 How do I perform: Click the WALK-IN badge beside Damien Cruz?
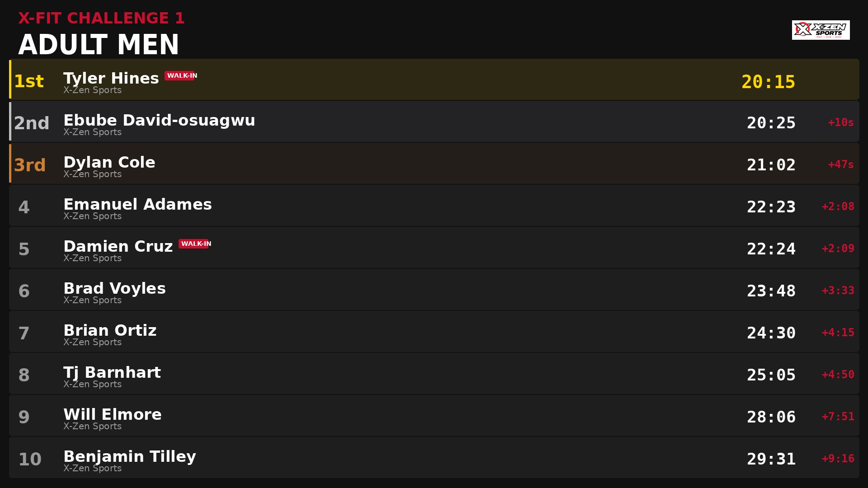pyautogui.click(x=194, y=244)
